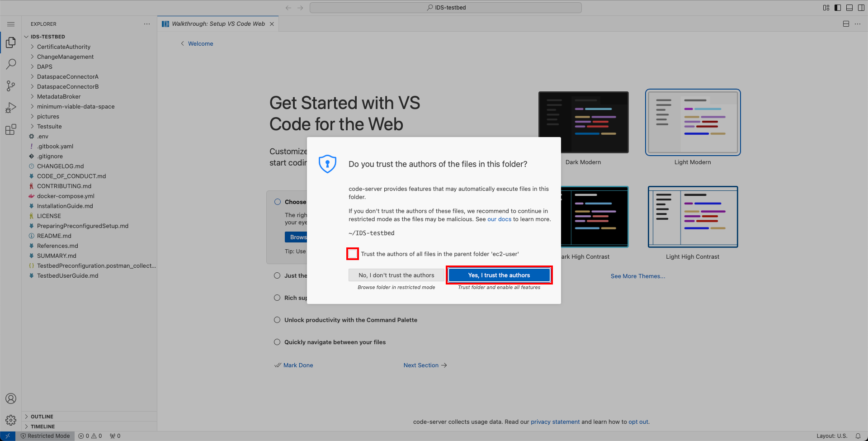Screen dimensions: 868x441
Task: Open the Accounts menu icon
Action: [11, 398]
